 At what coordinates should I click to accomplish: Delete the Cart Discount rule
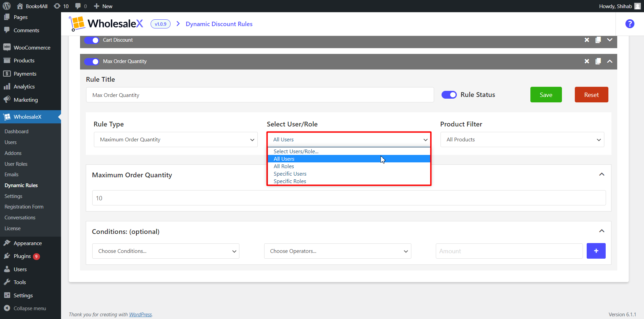pos(587,40)
